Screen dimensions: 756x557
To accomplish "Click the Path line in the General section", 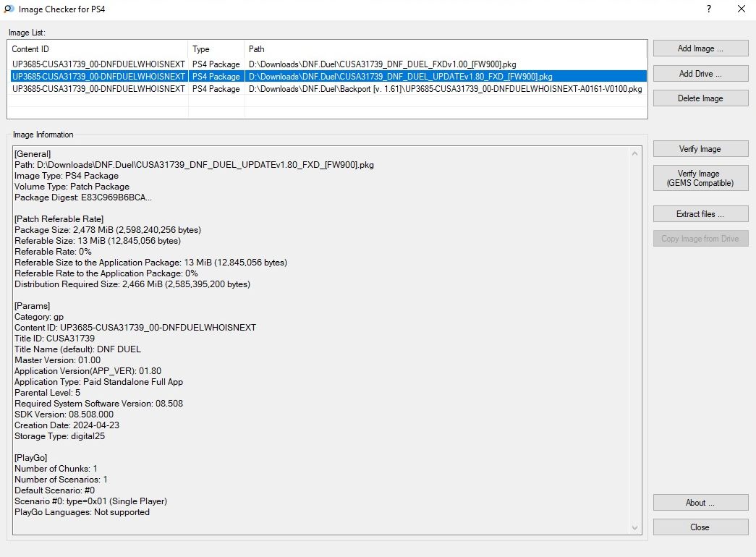I will point(194,165).
